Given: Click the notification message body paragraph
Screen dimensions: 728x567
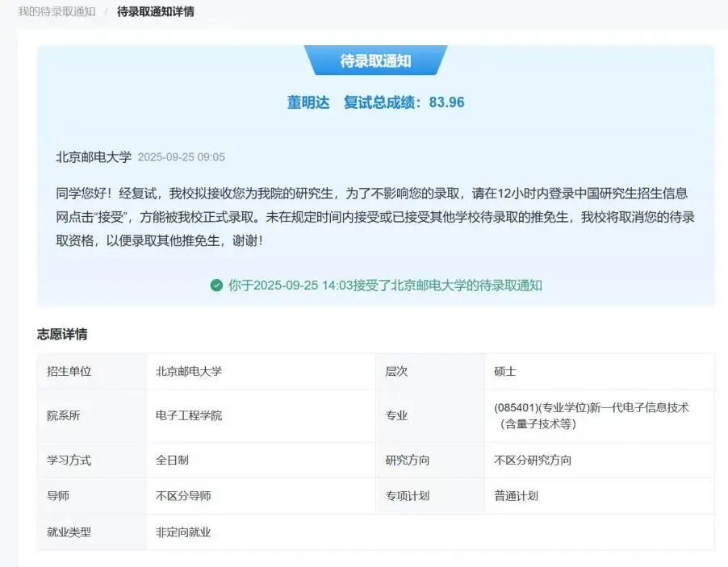Looking at the screenshot, I should click(375, 217).
